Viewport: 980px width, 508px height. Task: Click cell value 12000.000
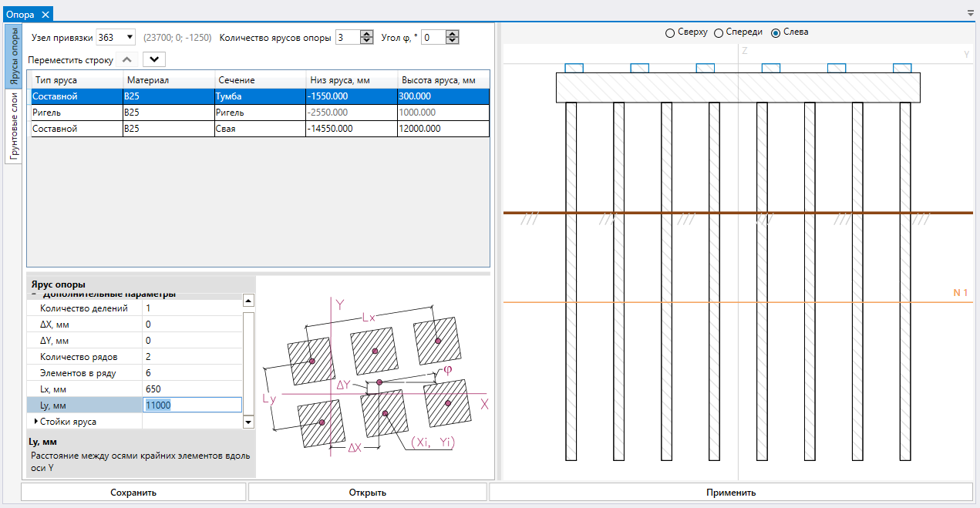tap(443, 129)
